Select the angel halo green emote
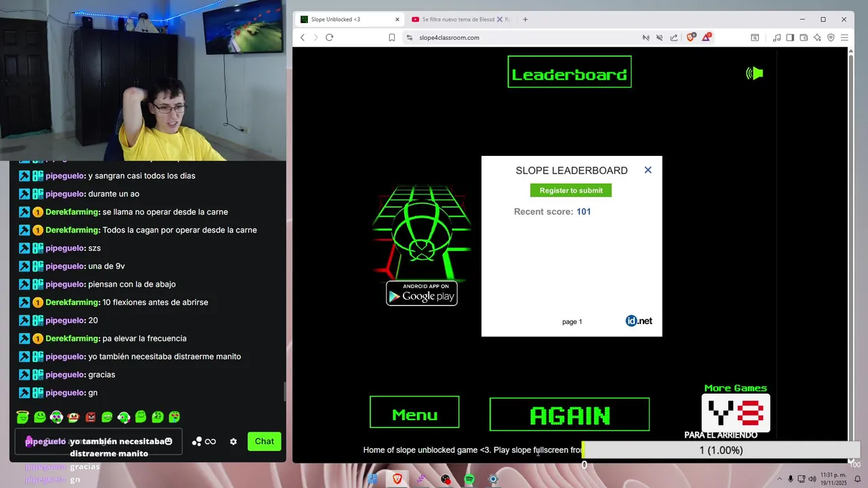The width and height of the screenshot is (868, 488). [23, 417]
